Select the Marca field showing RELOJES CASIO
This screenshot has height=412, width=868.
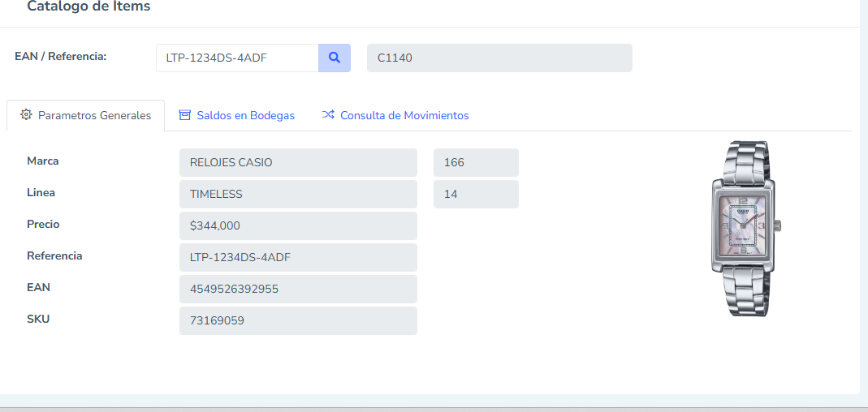pyautogui.click(x=297, y=162)
